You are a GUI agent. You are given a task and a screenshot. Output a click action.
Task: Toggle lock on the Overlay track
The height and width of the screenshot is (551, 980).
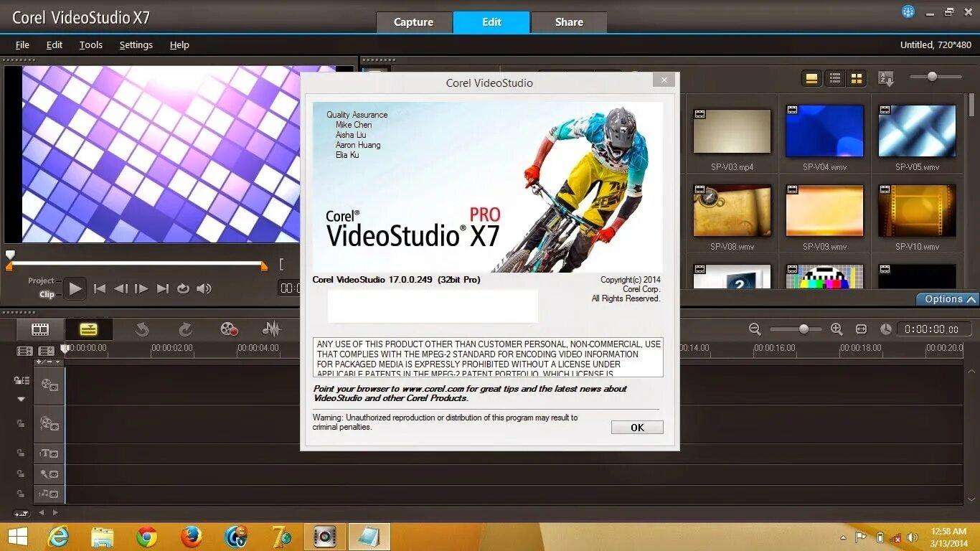22,424
